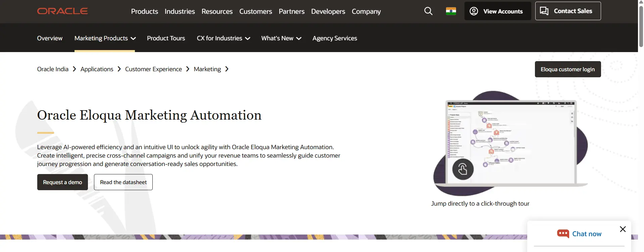This screenshot has height=252, width=644.
Task: Open the Developers menu in the top bar
Action: (x=328, y=11)
